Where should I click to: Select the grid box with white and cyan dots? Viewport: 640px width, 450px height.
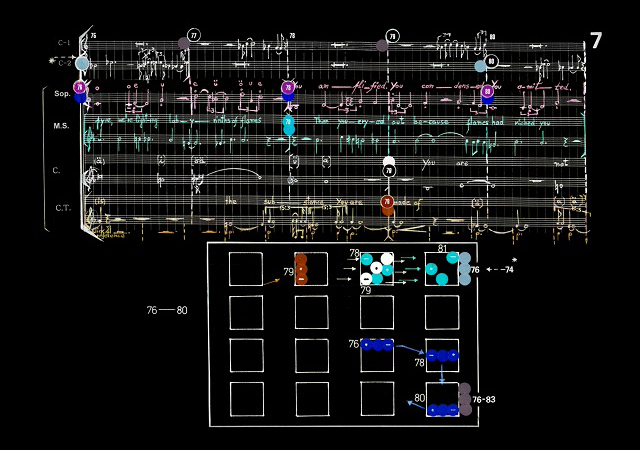tap(377, 269)
